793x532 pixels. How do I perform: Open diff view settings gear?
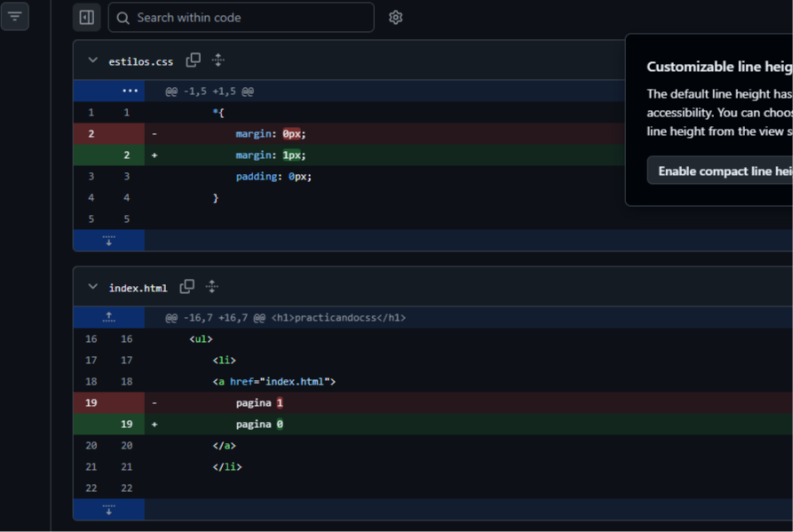tap(395, 17)
